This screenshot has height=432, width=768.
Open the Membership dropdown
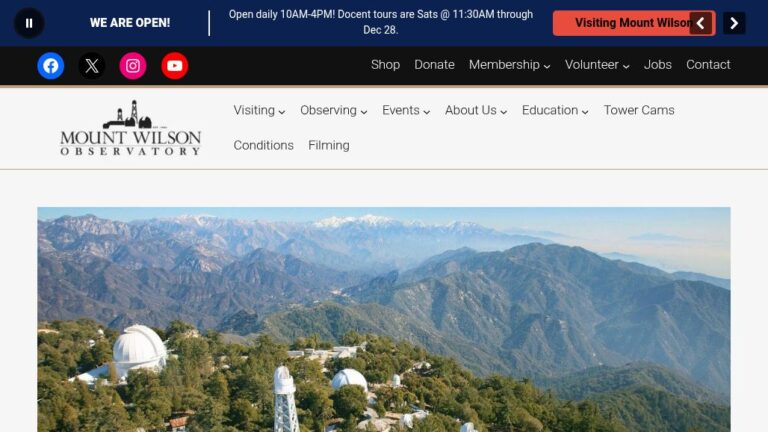point(509,65)
